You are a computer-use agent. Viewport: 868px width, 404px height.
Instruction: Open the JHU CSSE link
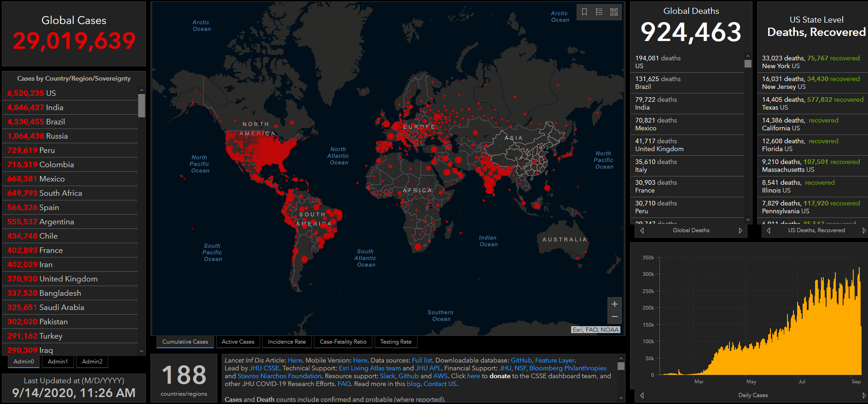[264, 368]
